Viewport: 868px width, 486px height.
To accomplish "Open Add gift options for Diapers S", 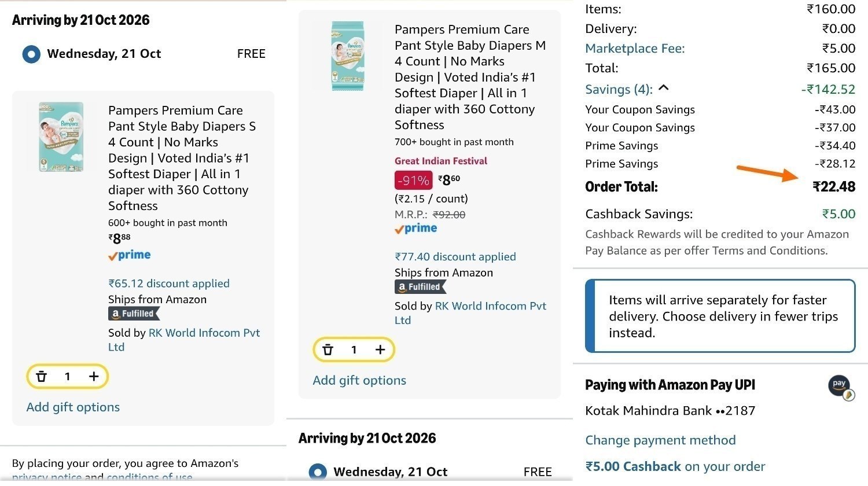I will click(73, 407).
